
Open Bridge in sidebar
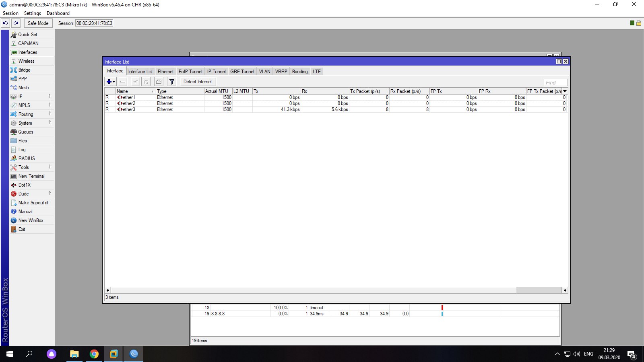32,70
